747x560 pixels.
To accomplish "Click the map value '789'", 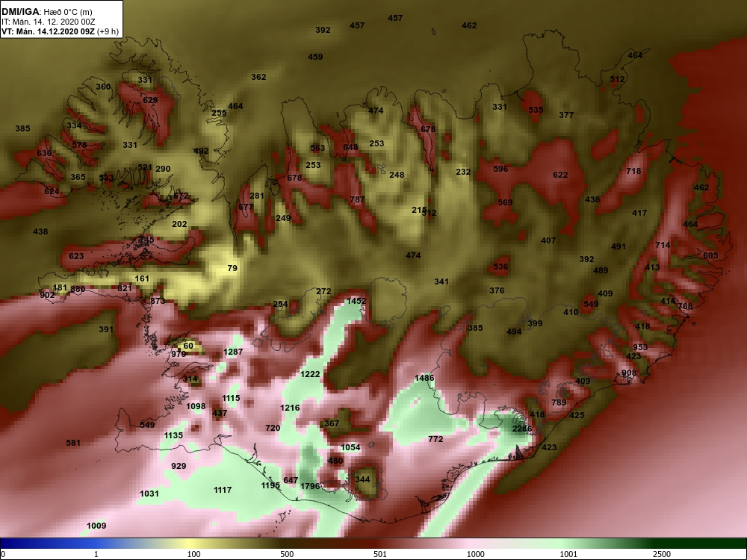I will [559, 402].
